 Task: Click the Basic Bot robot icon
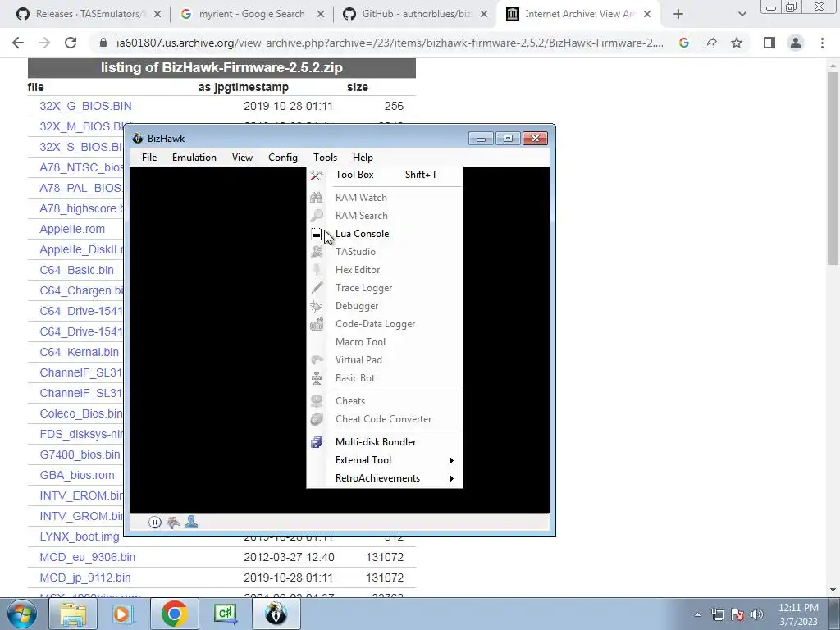(x=316, y=378)
